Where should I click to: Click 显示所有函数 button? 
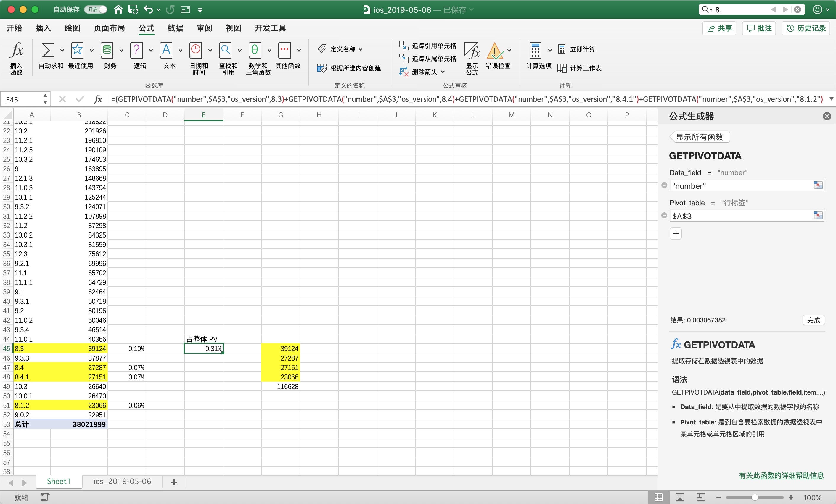699,137
